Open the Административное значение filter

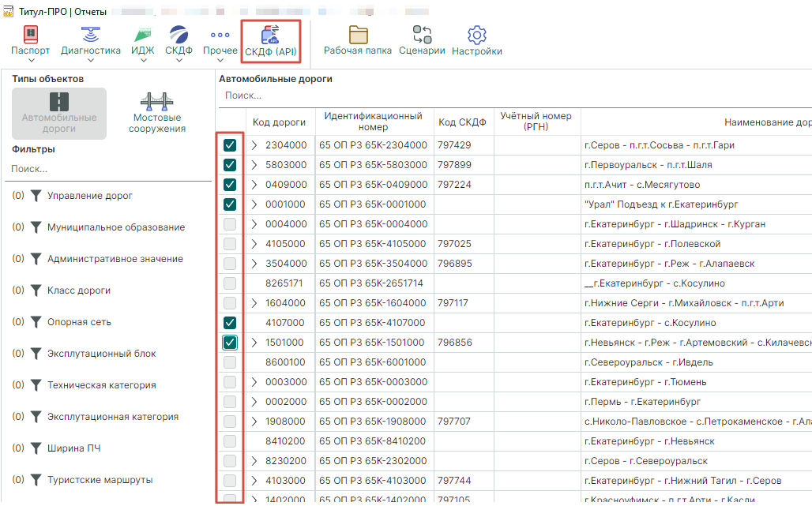115,259
